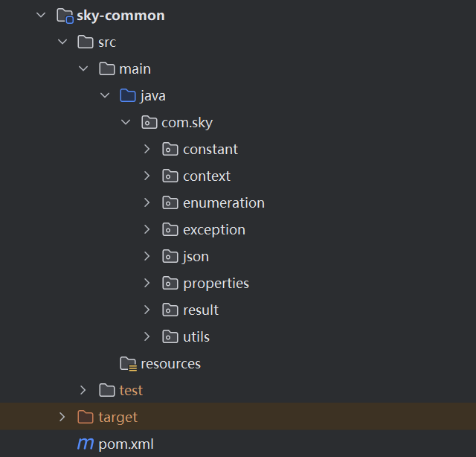Click the orange target folder icon
The height and width of the screenshot is (457, 476).
[x=86, y=417]
